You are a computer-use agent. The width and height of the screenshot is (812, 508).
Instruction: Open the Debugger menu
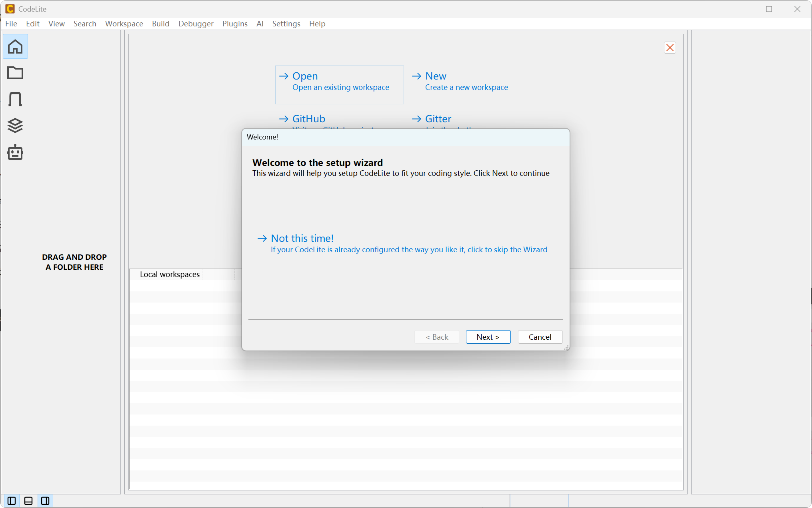[196, 24]
